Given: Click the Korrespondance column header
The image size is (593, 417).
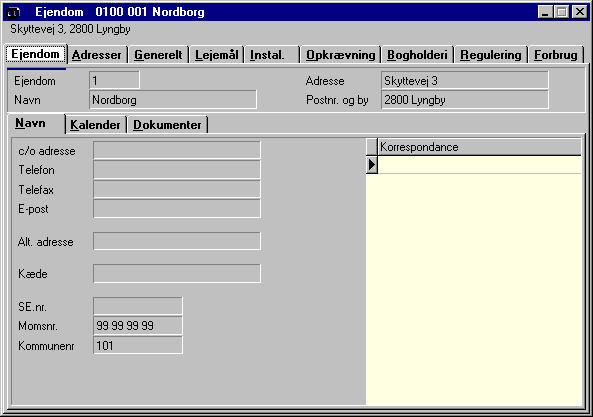Looking at the screenshot, I should point(479,147).
